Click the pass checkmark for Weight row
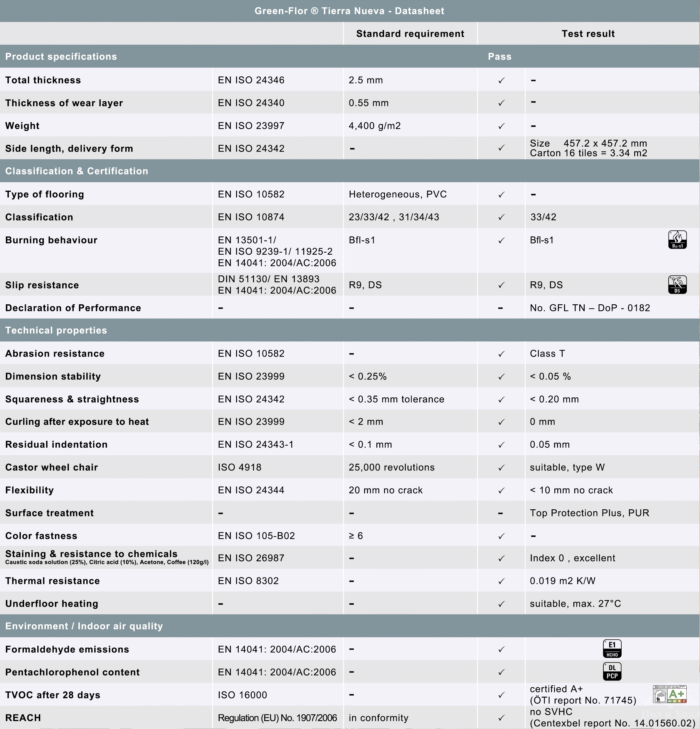 (501, 126)
